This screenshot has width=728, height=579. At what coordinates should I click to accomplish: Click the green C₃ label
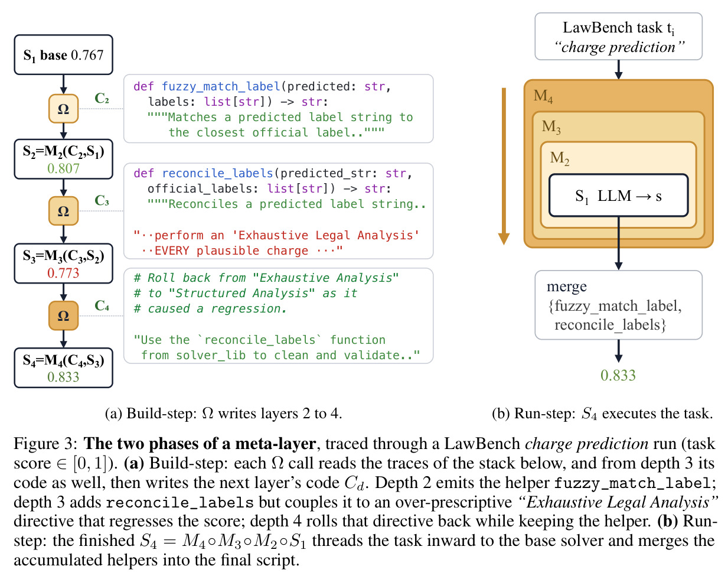102,201
